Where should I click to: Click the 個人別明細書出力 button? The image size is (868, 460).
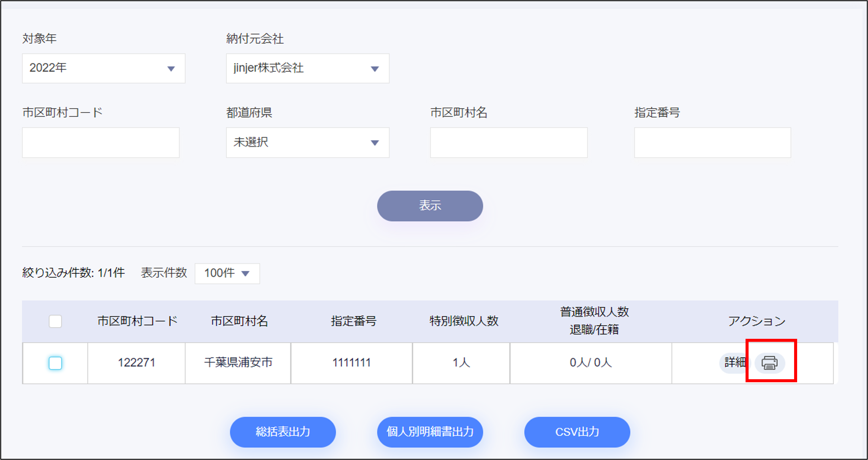429,432
